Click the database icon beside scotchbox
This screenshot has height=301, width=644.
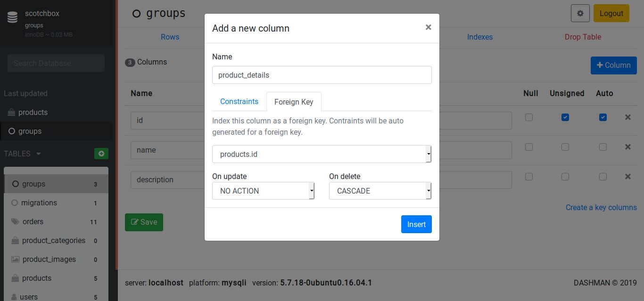pyautogui.click(x=12, y=18)
